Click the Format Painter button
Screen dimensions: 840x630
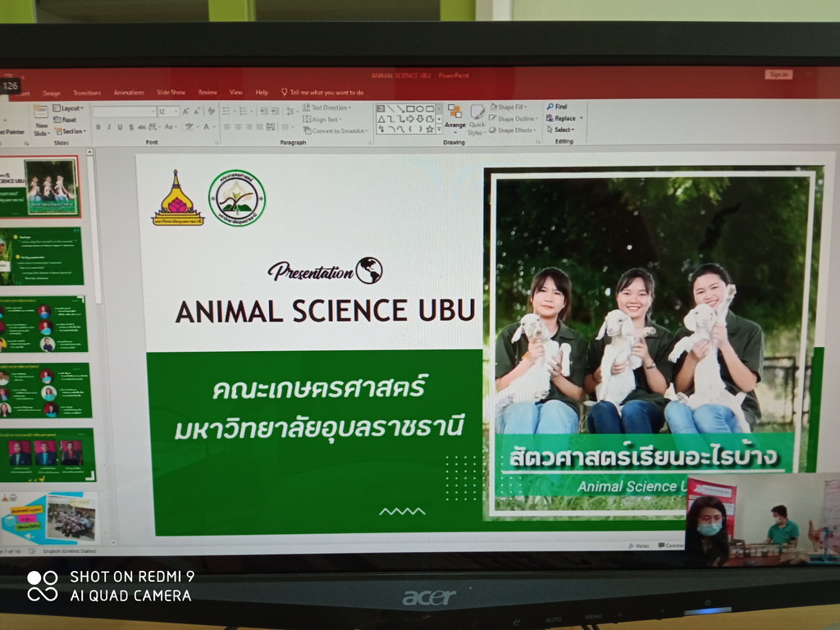tap(11, 132)
